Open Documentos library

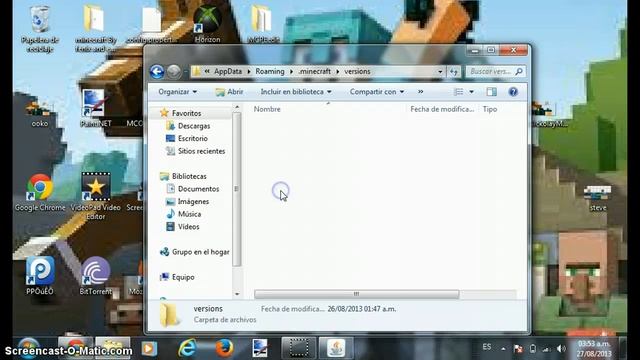pyautogui.click(x=198, y=189)
